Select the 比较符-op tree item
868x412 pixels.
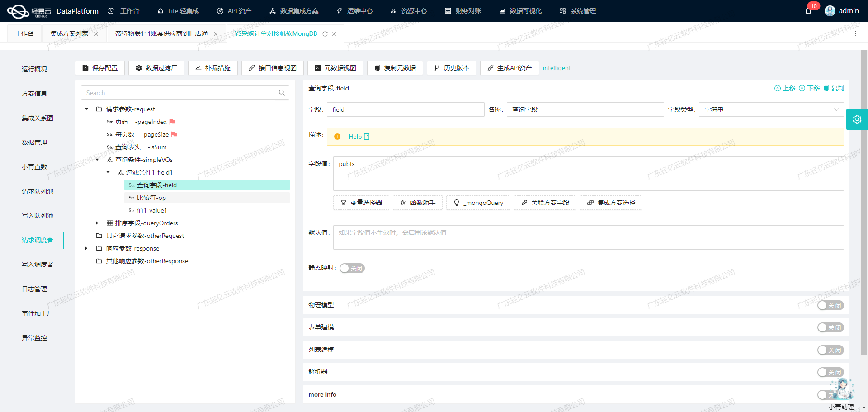click(151, 198)
